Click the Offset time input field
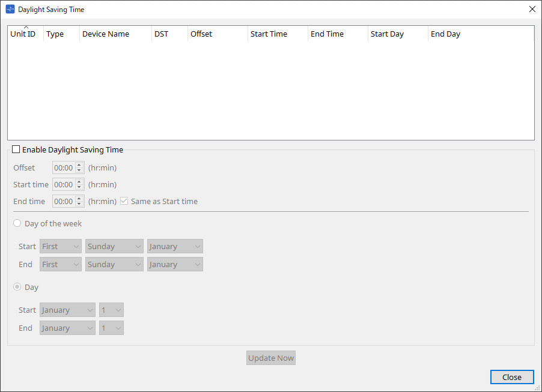The image size is (542, 392). click(x=64, y=168)
